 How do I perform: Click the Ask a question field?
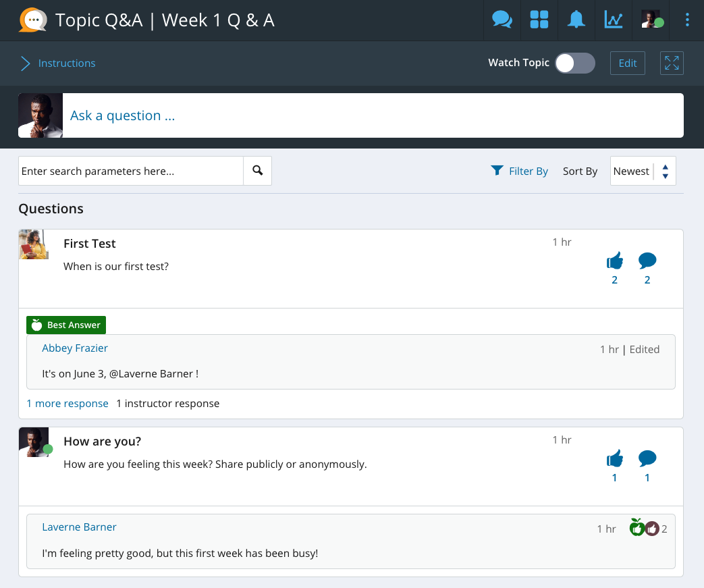371,115
